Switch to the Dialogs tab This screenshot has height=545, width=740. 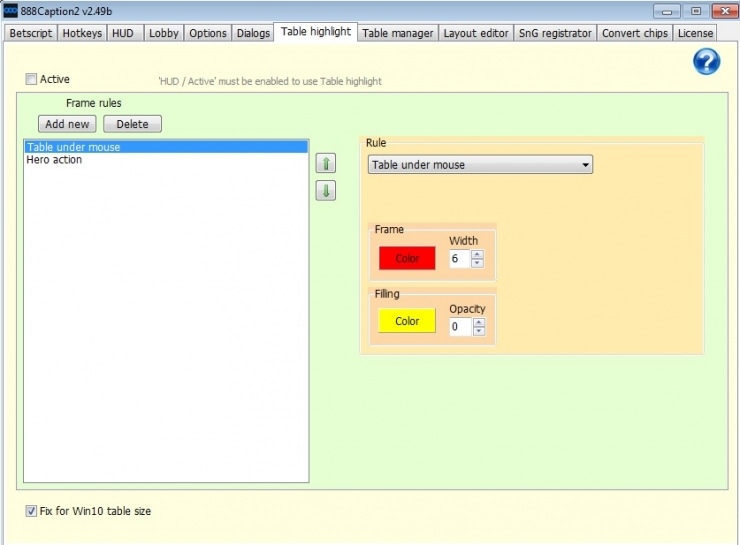(x=253, y=33)
